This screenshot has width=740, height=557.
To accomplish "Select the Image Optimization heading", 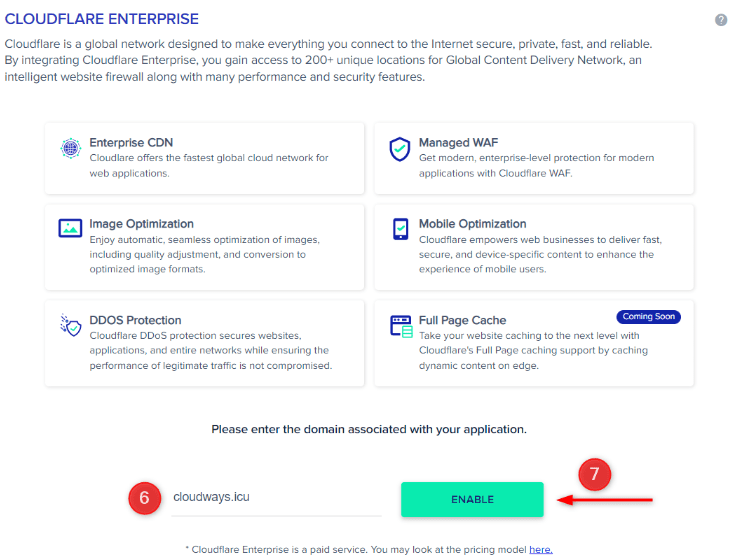I will coord(141,224).
